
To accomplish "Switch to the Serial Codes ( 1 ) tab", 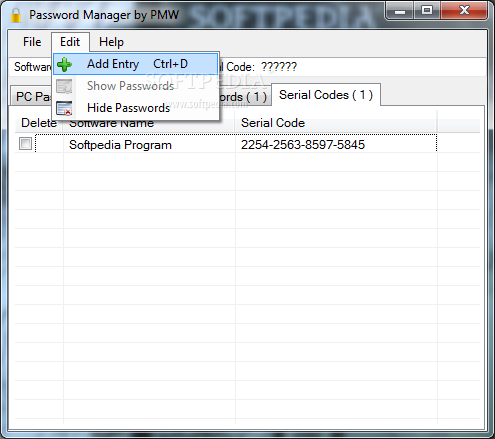I will click(x=326, y=95).
